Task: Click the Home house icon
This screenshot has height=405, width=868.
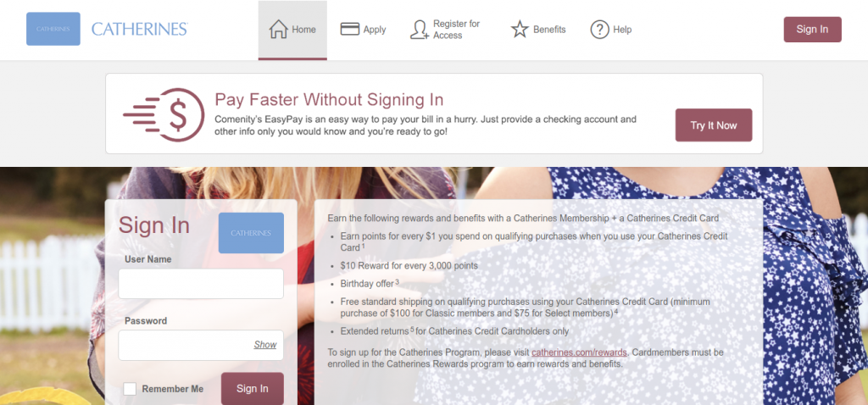Action: pyautogui.click(x=278, y=30)
